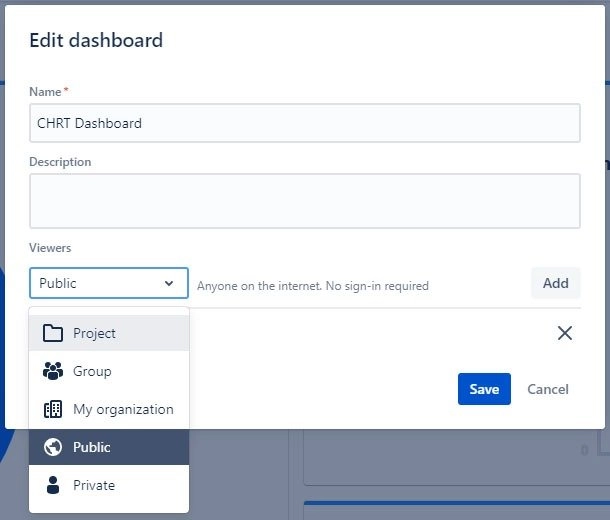This screenshot has width=610, height=520.
Task: Click the Edit dashboard heading
Action: 96,40
